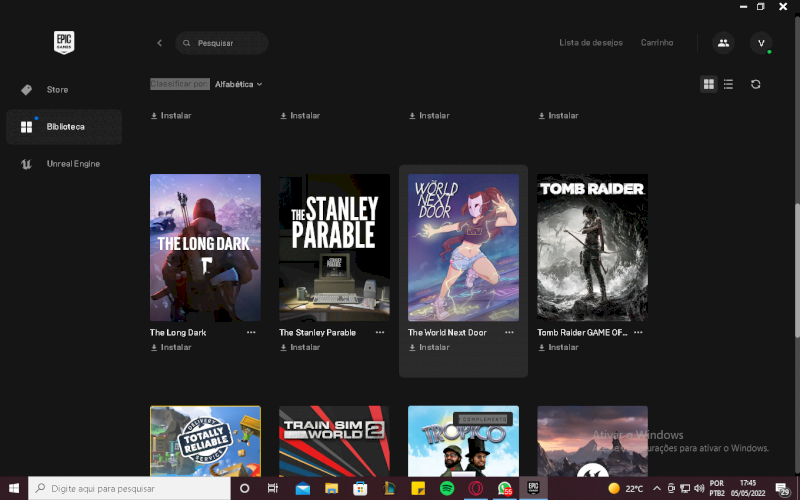The height and width of the screenshot is (500, 800).
Task: Open the Mail app in taskbar
Action: [x=303, y=488]
